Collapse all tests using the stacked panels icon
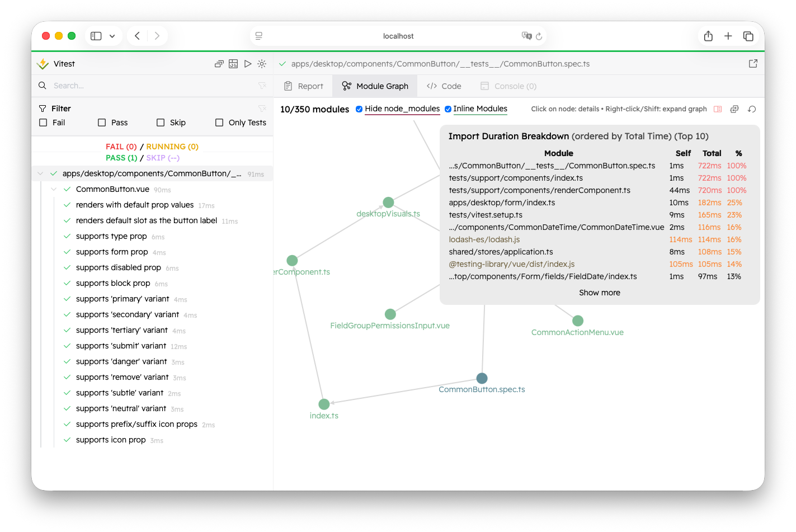Viewport: 796px width, 532px height. click(x=219, y=64)
